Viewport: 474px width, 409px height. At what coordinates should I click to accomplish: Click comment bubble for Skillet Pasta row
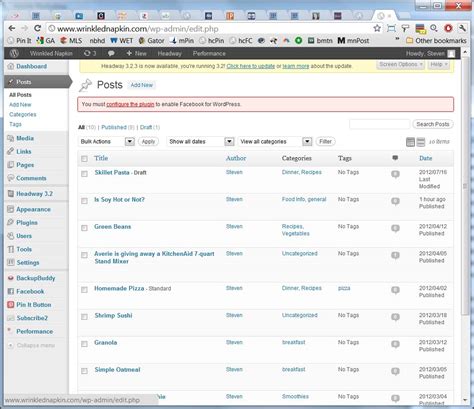click(395, 174)
